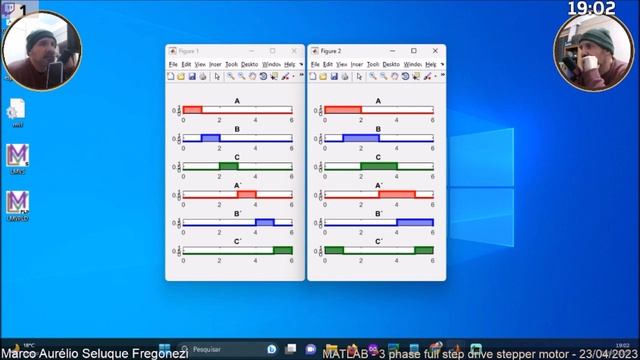Viewport: 640px width, 360px height.
Task: Select the Edit Plot arrow tool in Figure 2
Action: pyautogui.click(x=359, y=76)
